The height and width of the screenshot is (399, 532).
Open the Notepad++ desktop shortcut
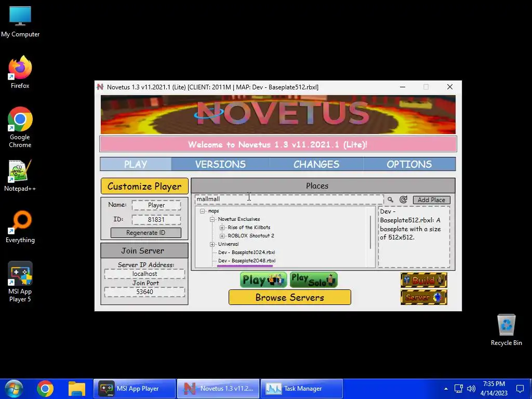point(20,176)
